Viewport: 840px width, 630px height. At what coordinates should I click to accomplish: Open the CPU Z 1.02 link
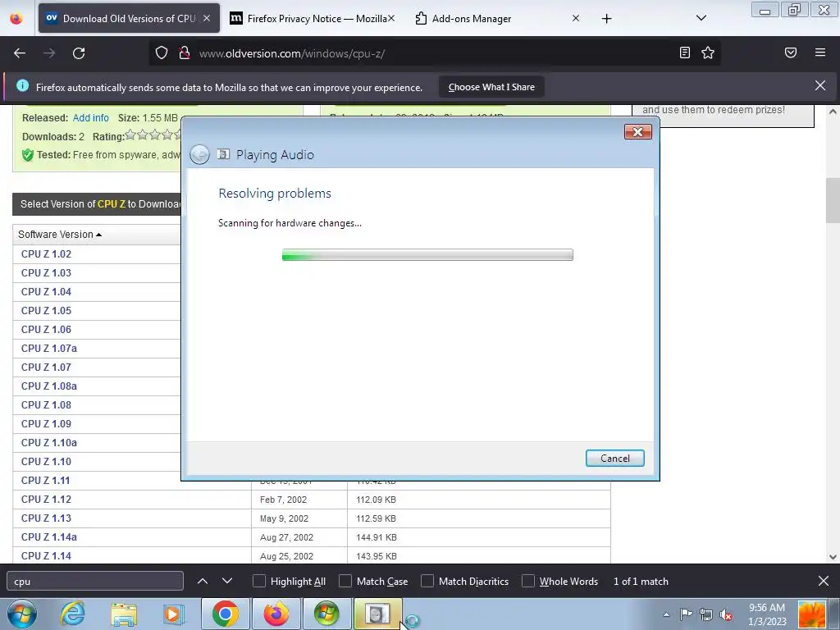[x=46, y=254]
